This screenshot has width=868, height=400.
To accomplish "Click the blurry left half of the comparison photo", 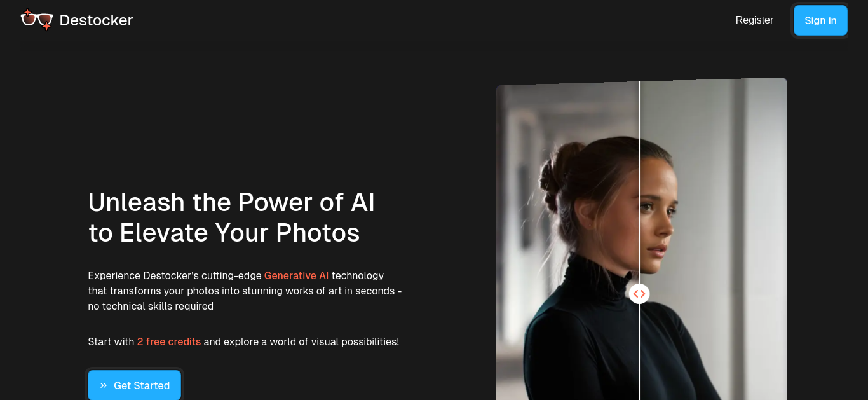I will click(567, 240).
